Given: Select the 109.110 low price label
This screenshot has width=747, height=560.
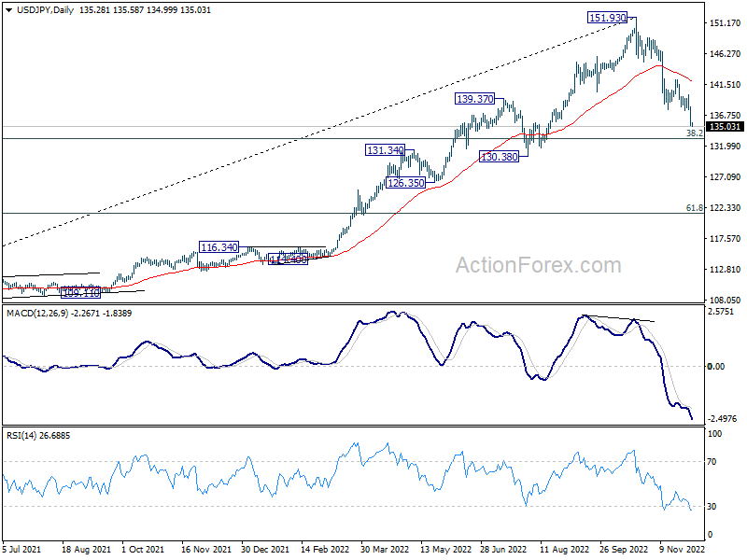Looking at the screenshot, I should (x=80, y=293).
